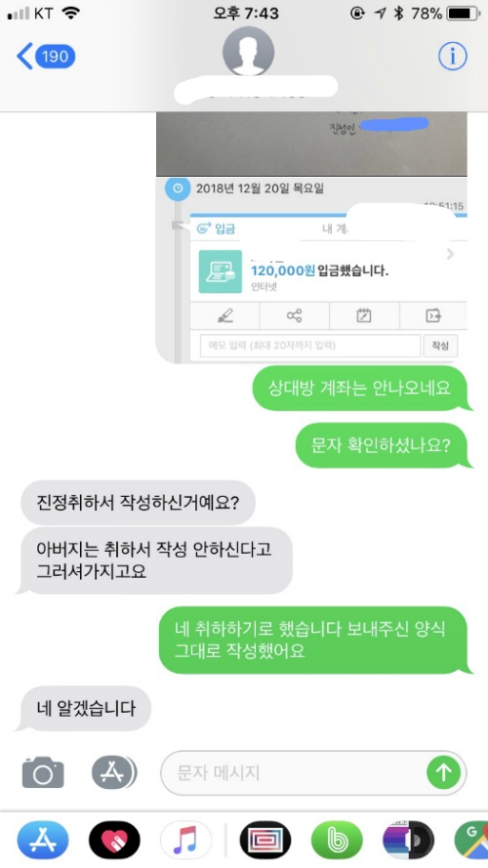Tap the 작성 button in screenshot

[x=440, y=346]
